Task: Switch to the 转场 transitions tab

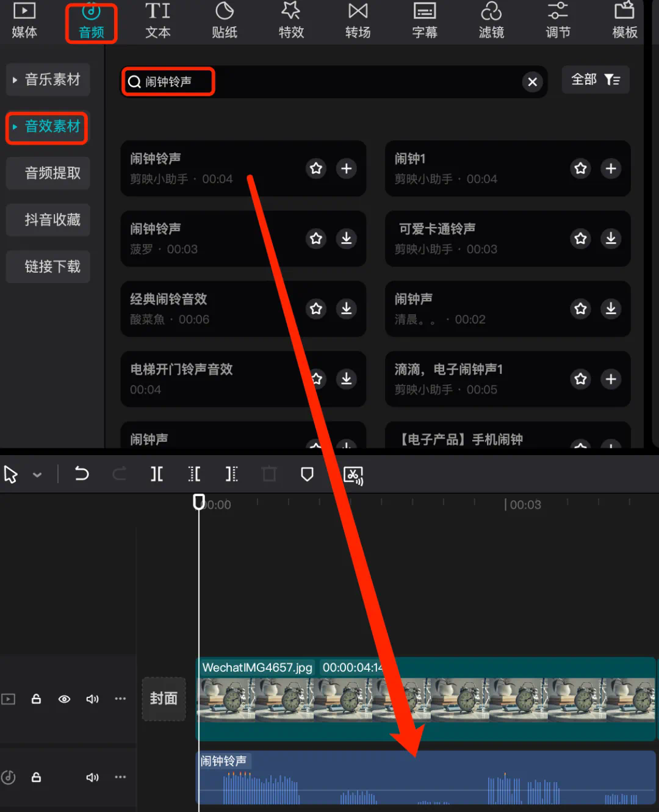Action: tap(358, 21)
